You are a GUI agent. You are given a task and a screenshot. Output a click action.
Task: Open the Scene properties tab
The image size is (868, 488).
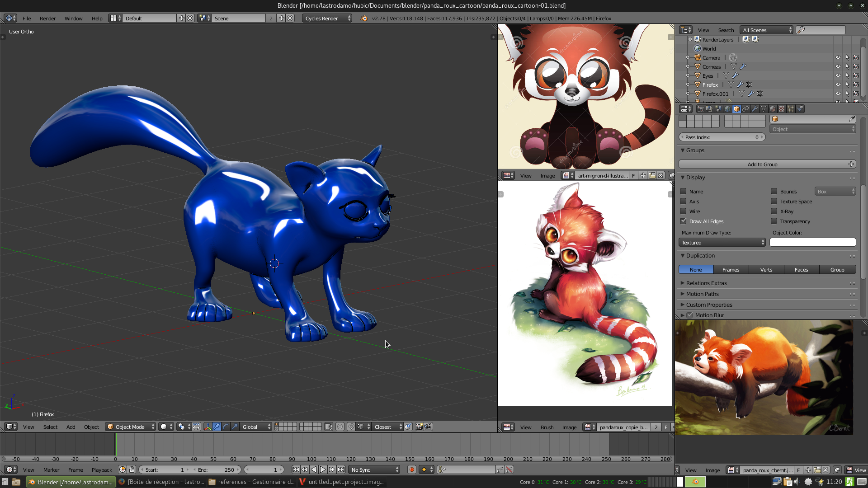pyautogui.click(x=718, y=109)
